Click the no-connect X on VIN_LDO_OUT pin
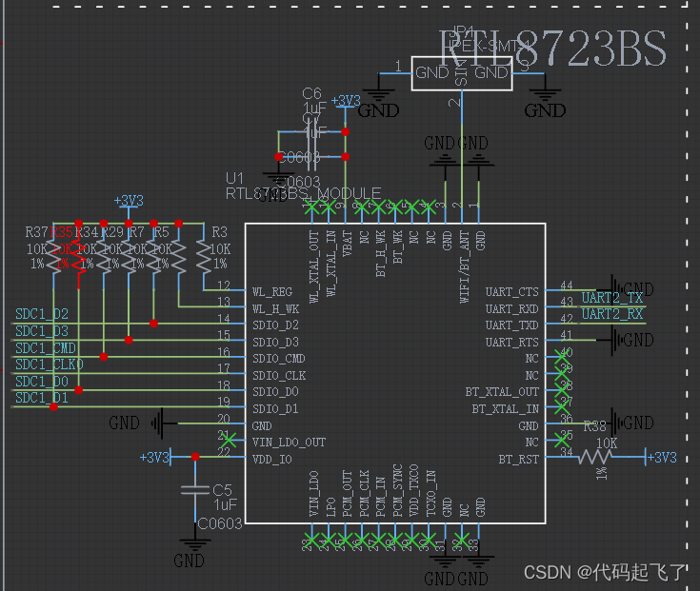The height and width of the screenshot is (591, 700). [229, 441]
